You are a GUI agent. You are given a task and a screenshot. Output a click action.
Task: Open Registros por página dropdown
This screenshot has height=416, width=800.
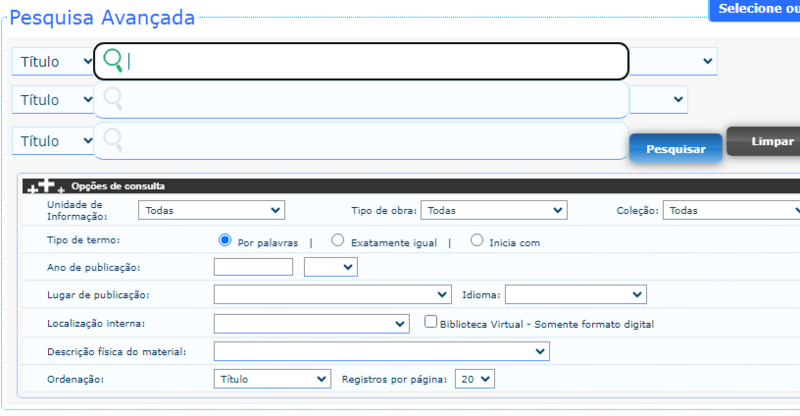(x=474, y=379)
